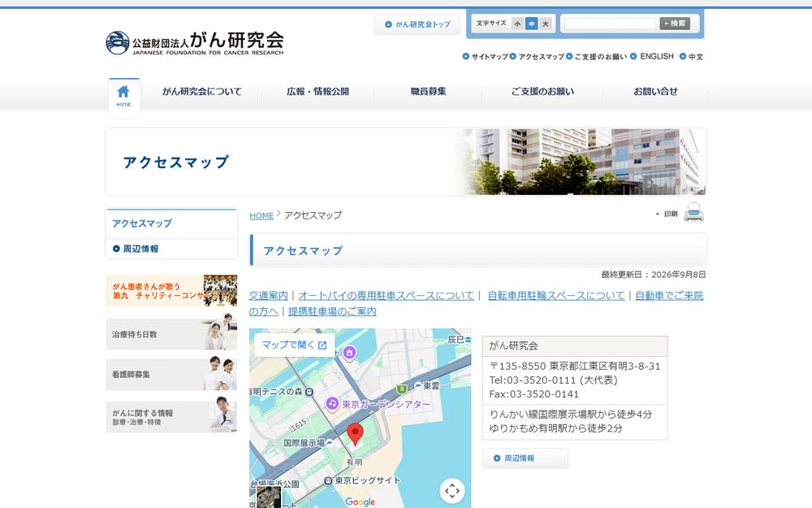Click the red map pin marker
Viewport: 812px width, 508px height.
coord(355,434)
